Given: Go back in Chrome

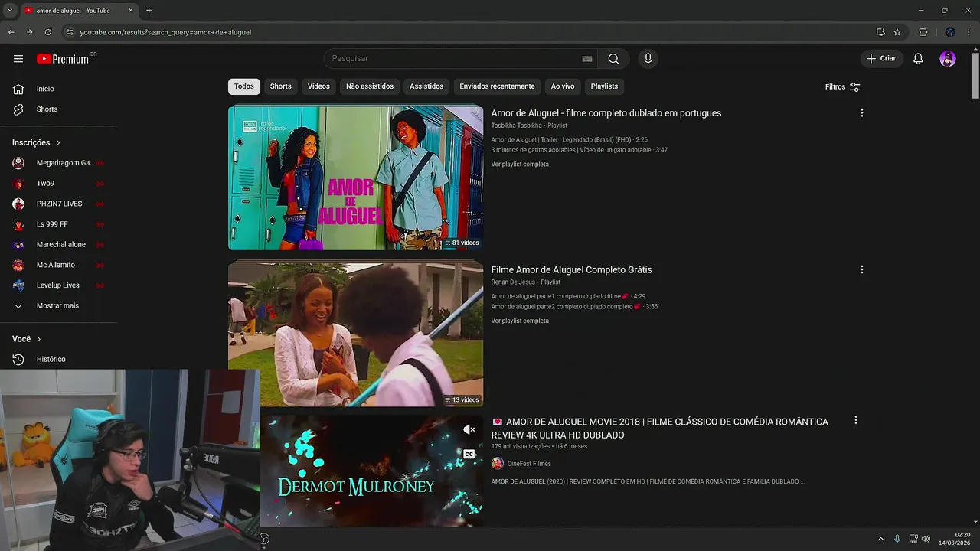Looking at the screenshot, I should [x=11, y=32].
